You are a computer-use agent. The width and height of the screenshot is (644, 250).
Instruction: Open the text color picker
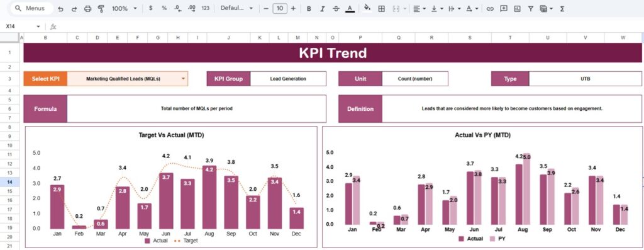point(350,9)
